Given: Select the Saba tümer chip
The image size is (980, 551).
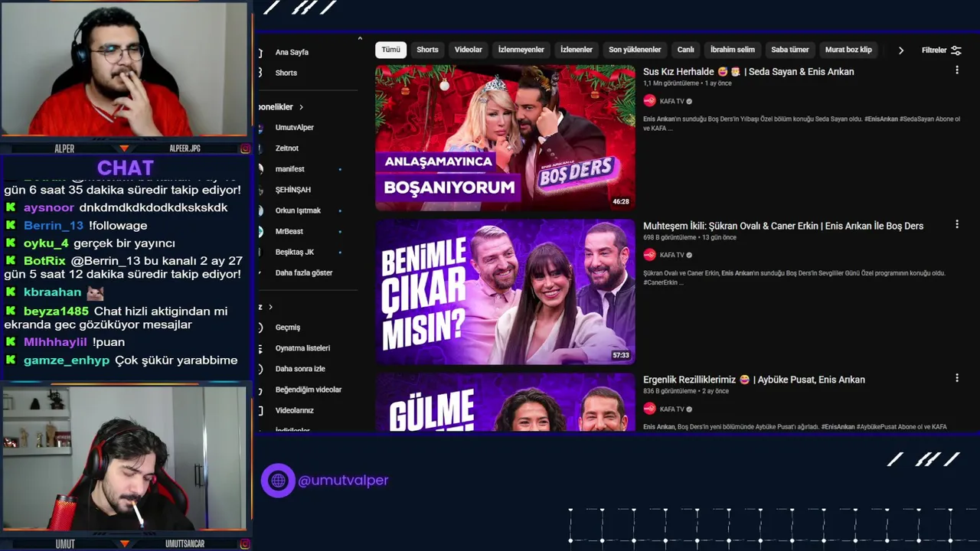Looking at the screenshot, I should (790, 50).
